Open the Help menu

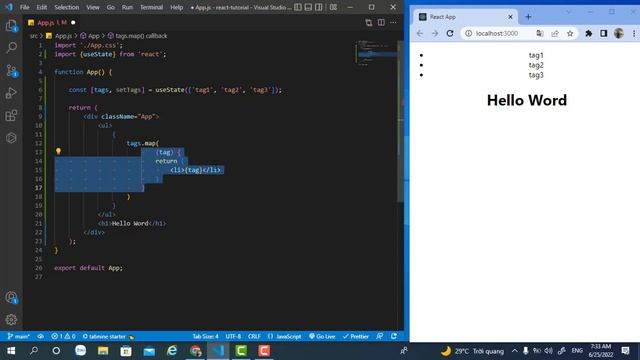(176, 7)
